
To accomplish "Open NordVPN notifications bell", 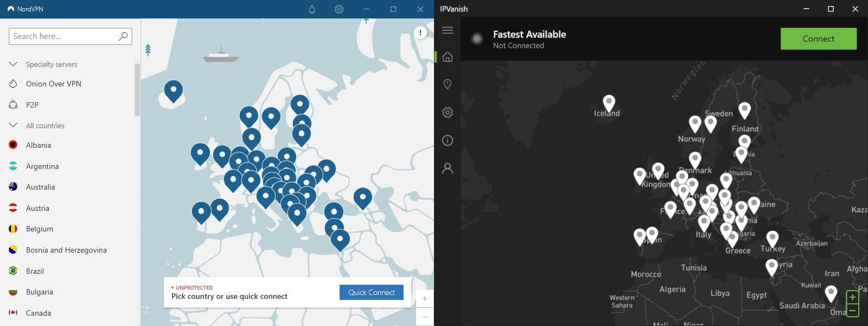I will tap(312, 9).
